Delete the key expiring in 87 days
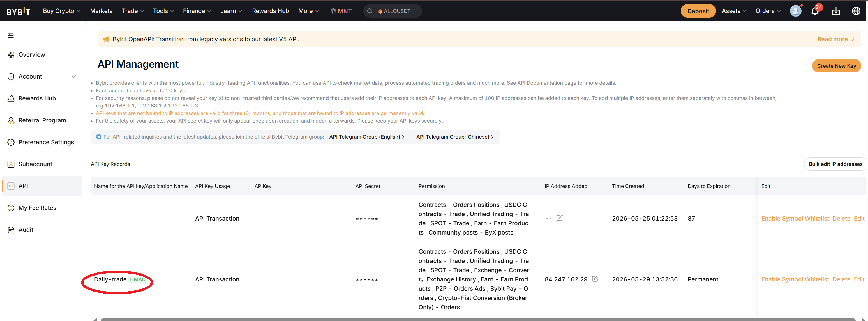The width and height of the screenshot is (868, 321). tap(841, 219)
